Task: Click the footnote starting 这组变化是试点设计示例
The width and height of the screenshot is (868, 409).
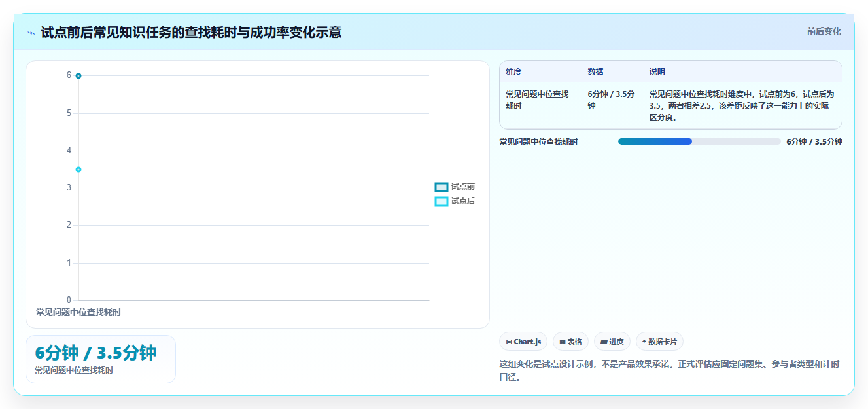Action: pyautogui.click(x=669, y=370)
